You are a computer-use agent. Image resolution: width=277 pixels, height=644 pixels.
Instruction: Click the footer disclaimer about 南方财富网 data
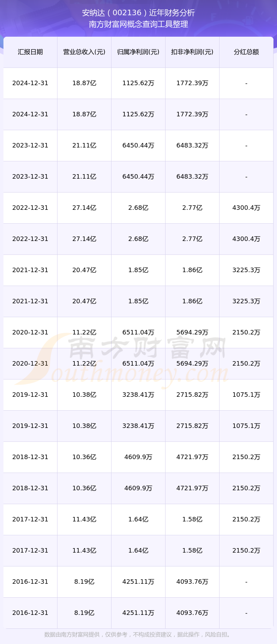(x=138, y=635)
